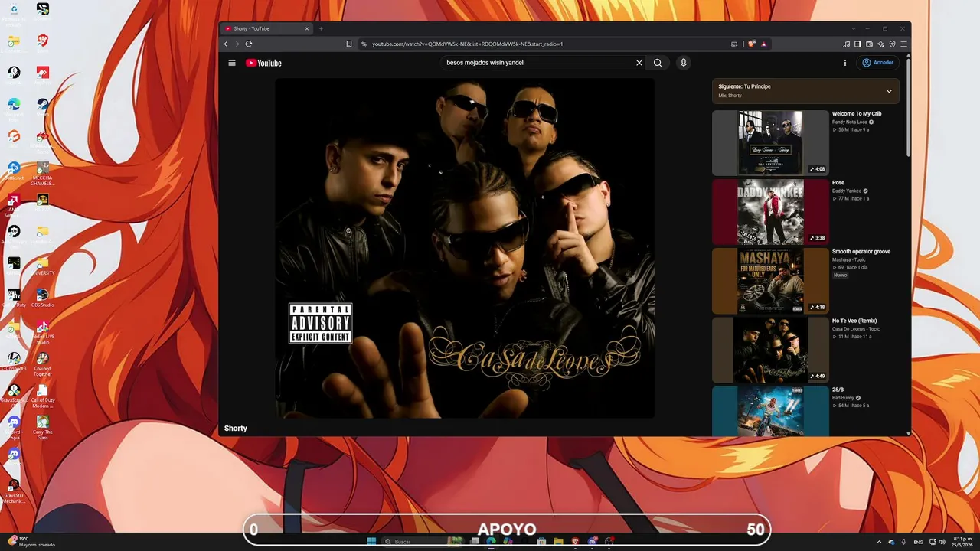Open the Recycle Bin desktop icon

coord(14,14)
